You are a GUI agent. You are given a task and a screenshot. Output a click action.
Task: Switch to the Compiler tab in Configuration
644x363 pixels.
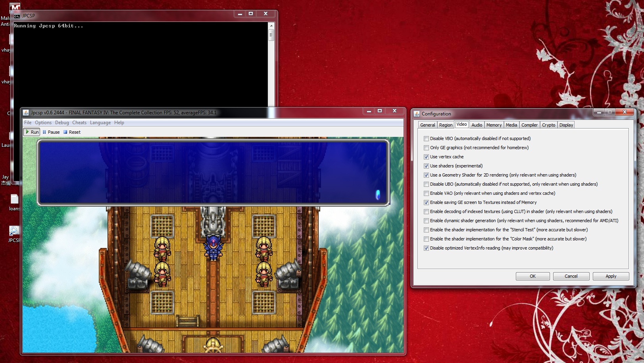click(x=529, y=125)
